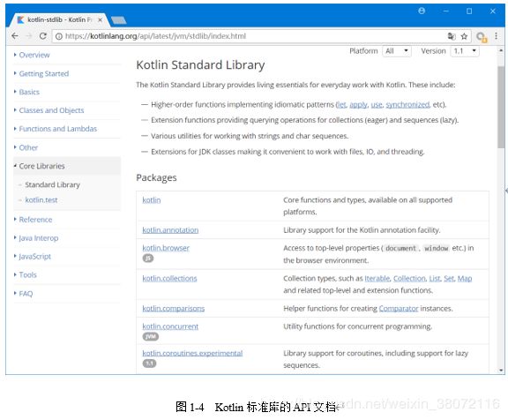Open the use function link
508x420 pixels.
point(377,105)
